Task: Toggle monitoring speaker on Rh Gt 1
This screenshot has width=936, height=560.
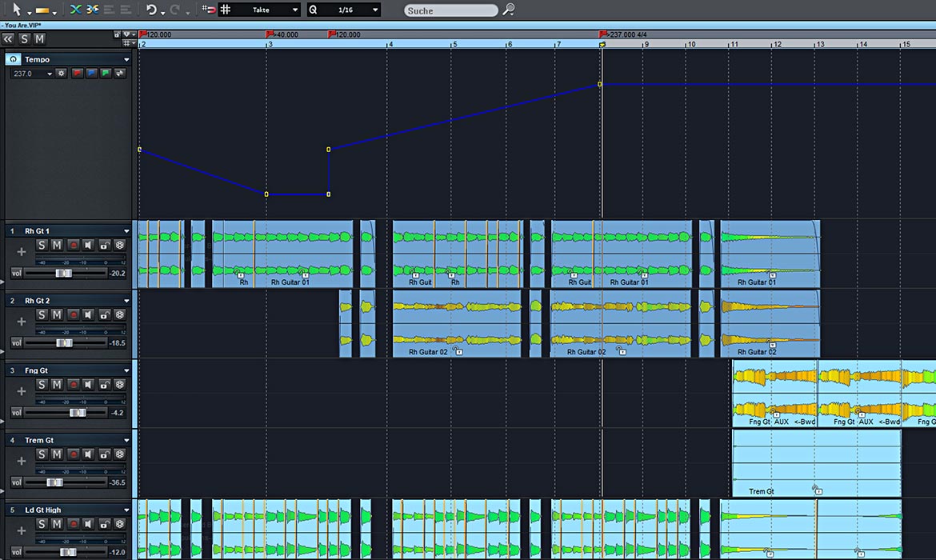Action: [x=88, y=245]
